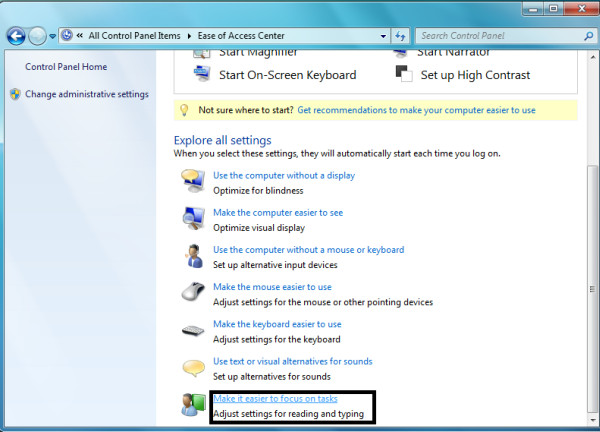Click the double chevron in address bar

[80, 36]
